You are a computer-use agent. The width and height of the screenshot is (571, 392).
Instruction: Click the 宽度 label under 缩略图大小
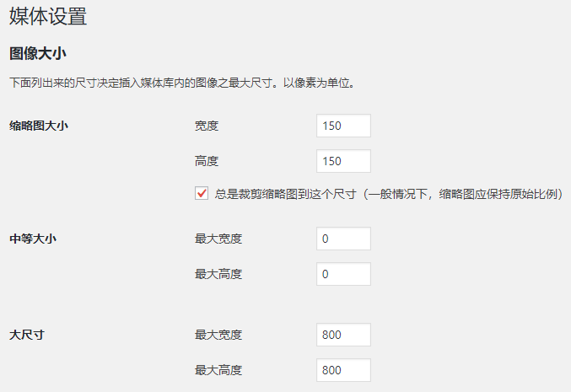pos(207,126)
